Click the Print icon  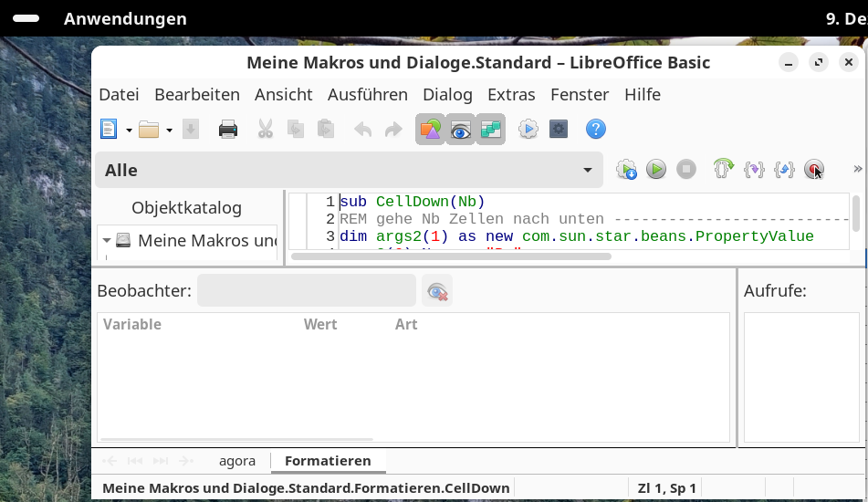228,130
